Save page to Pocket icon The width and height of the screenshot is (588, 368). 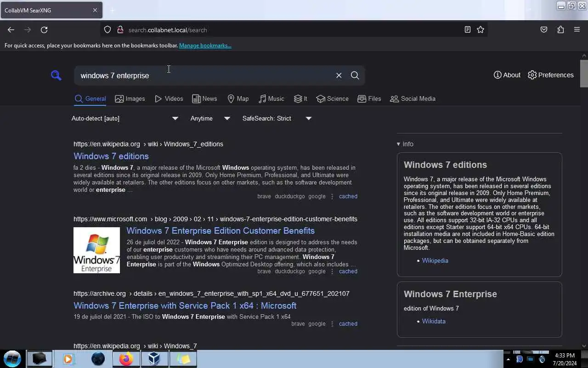pos(544,30)
